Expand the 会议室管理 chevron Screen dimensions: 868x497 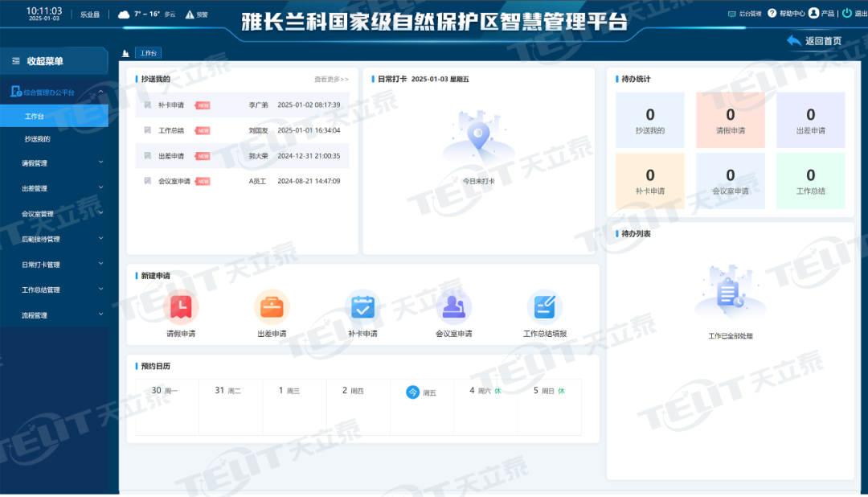(100, 213)
